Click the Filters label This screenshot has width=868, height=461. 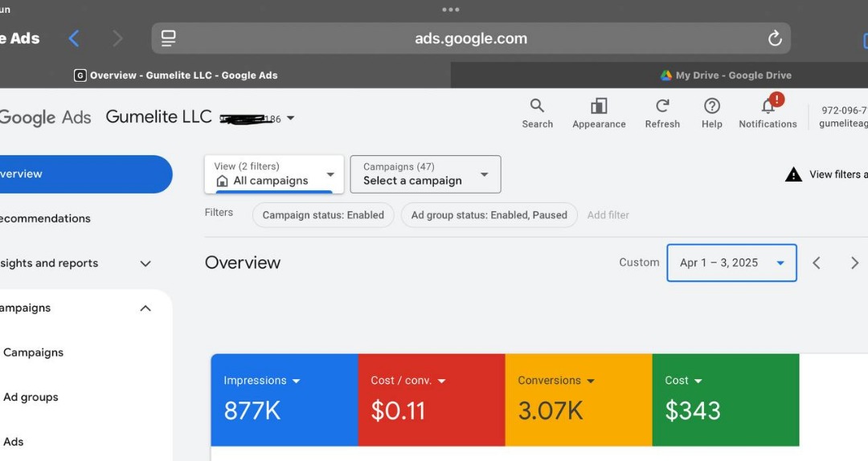pyautogui.click(x=219, y=213)
